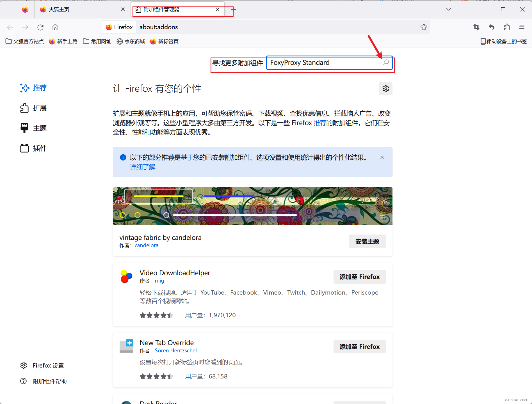Select the 附加组件管理器 tab
Screen dimensions: 532x404
click(x=178, y=10)
